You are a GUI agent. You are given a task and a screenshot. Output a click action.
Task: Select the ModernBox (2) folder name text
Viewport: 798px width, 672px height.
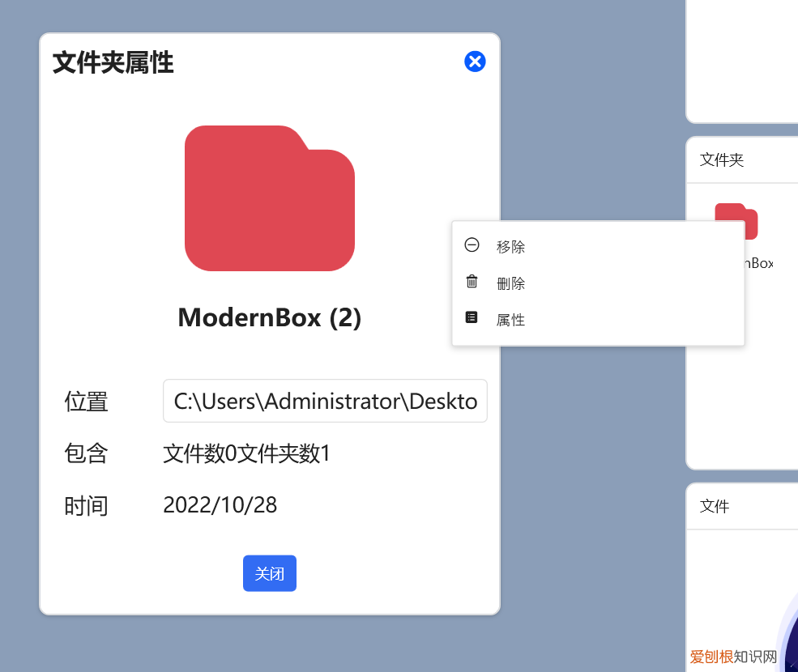point(270,317)
